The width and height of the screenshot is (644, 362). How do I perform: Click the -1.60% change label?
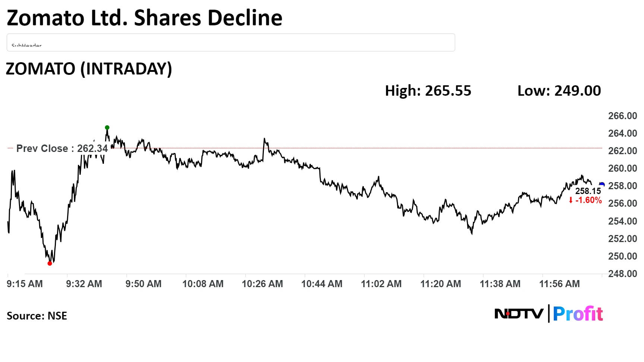click(589, 200)
